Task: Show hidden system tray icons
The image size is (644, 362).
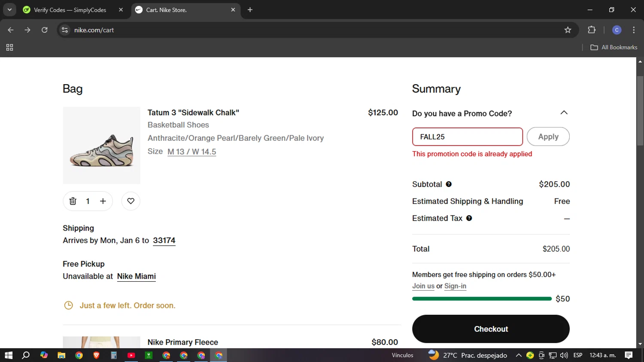Action: pos(518,355)
